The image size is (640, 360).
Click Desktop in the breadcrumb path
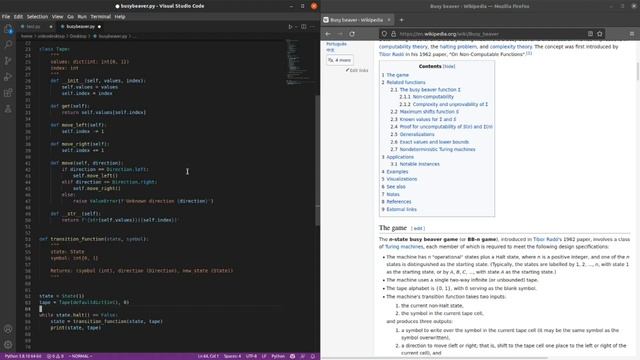(78, 36)
